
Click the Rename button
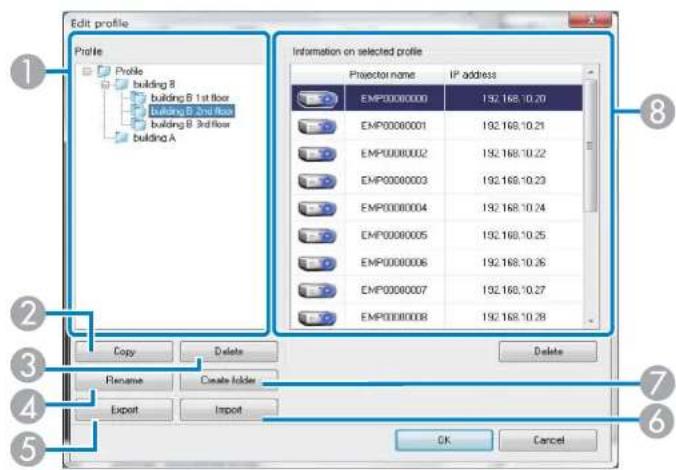click(x=124, y=380)
